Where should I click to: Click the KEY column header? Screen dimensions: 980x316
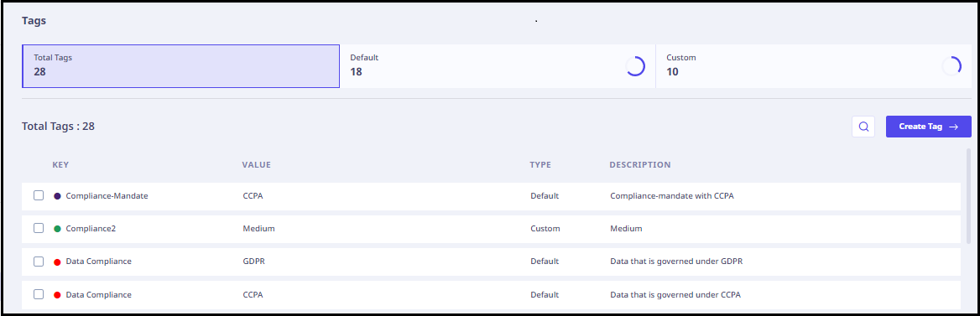(60, 165)
